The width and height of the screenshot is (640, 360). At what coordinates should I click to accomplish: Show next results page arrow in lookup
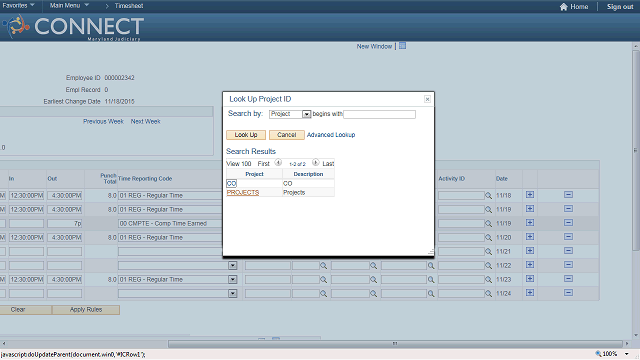point(316,162)
